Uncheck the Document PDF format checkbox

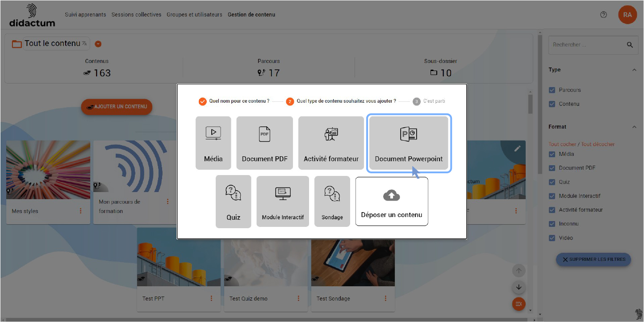[x=552, y=168]
